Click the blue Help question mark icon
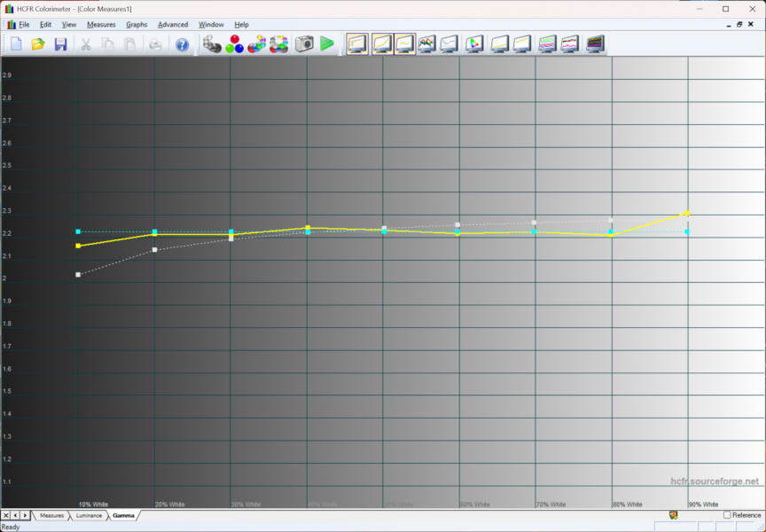Screen dimensions: 766x532 click(x=182, y=43)
